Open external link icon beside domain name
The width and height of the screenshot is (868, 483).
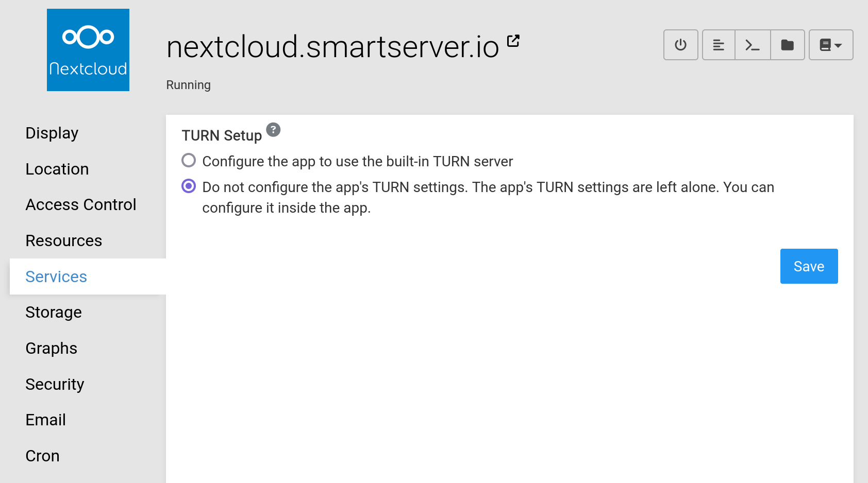513,41
